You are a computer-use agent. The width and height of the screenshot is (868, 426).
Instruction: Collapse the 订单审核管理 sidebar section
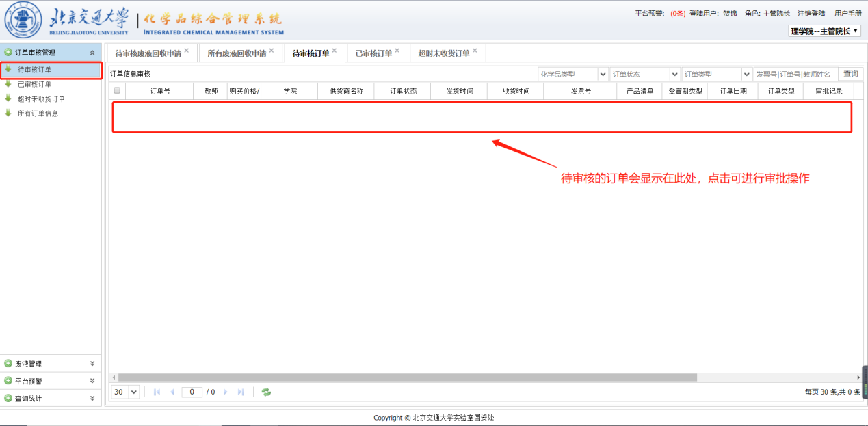tap(92, 52)
